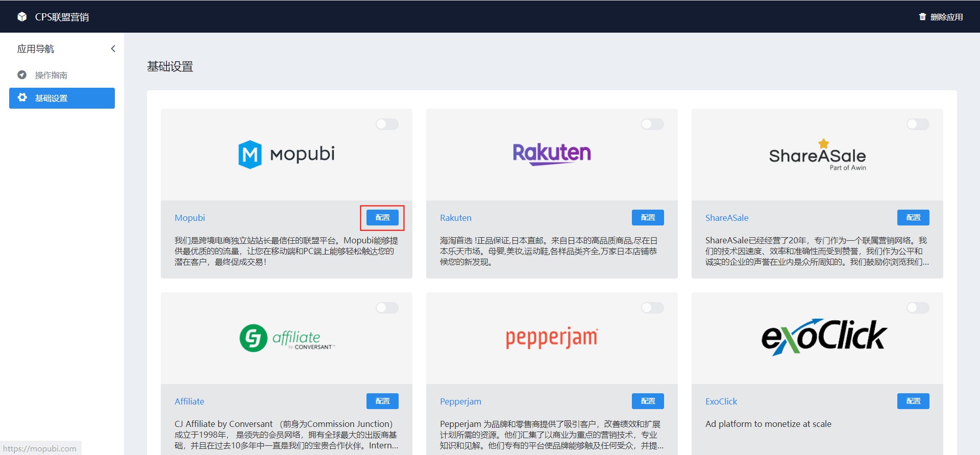The image size is (980, 455).
Task: Open the ExoClick name link
Action: (x=721, y=401)
